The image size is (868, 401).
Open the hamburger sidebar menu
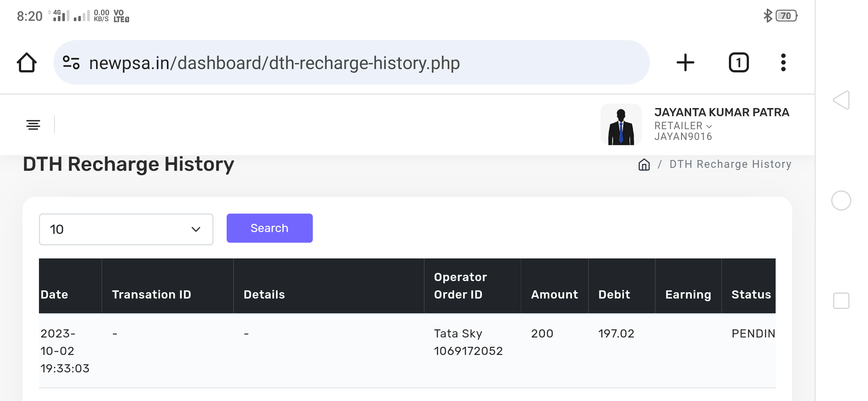(x=33, y=125)
